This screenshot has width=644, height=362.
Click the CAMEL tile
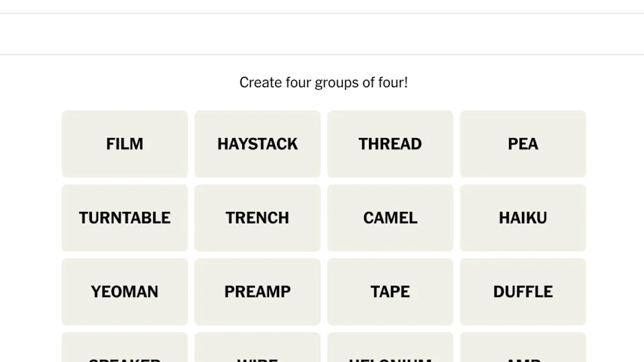click(x=390, y=218)
